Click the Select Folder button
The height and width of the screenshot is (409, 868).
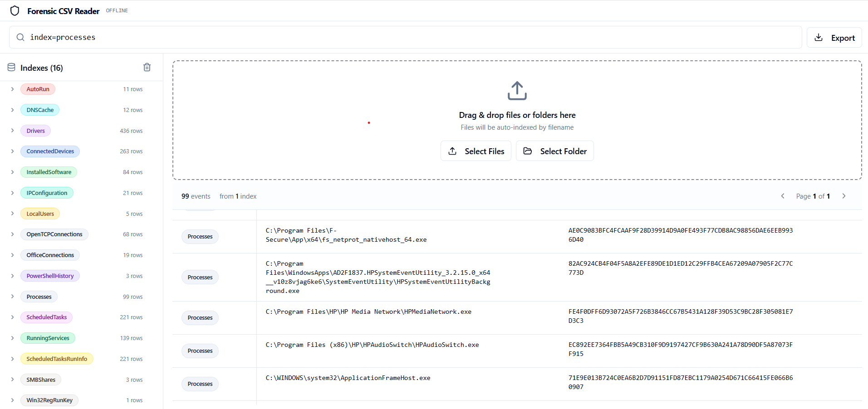point(554,151)
